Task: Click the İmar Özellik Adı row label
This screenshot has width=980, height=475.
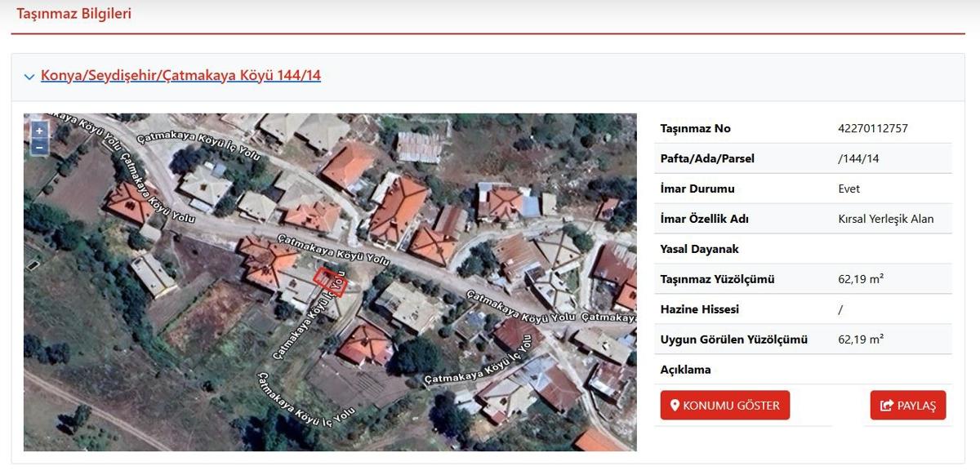Action: pos(704,219)
